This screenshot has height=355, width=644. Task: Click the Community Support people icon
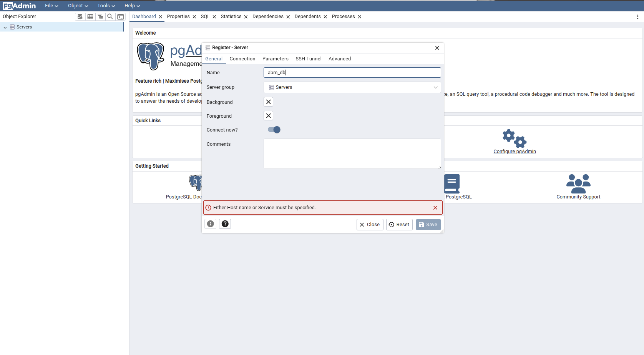click(578, 184)
